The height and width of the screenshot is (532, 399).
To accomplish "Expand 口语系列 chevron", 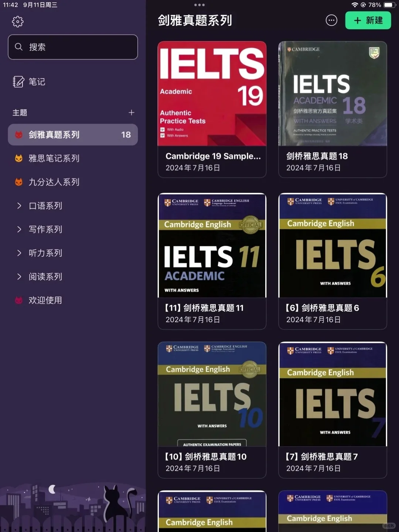I will 19,206.
